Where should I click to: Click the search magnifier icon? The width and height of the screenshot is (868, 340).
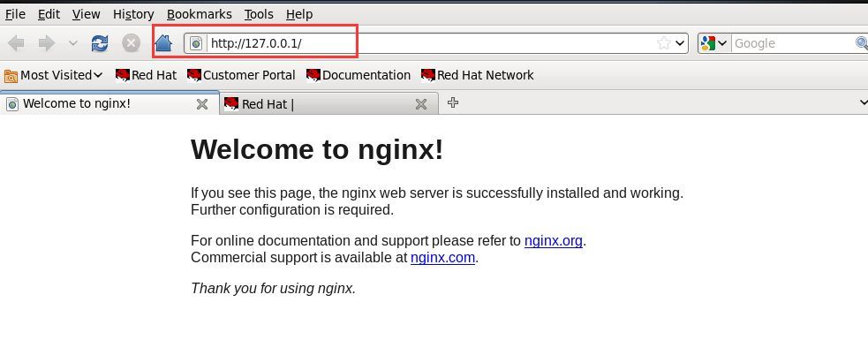pyautogui.click(x=861, y=43)
